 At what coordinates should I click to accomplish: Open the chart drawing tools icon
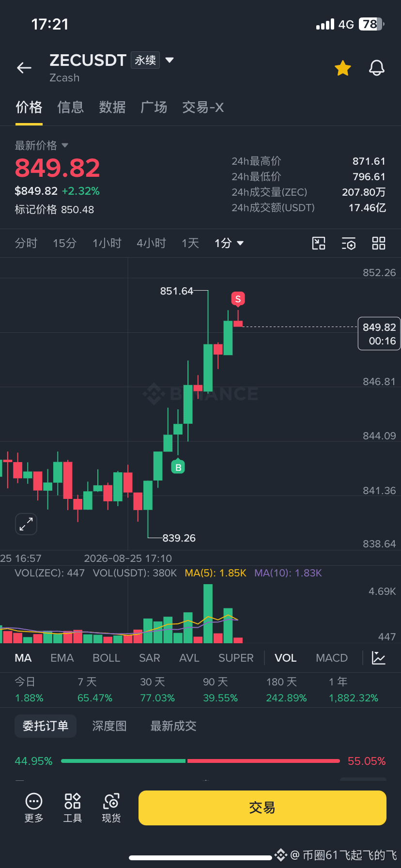(x=319, y=243)
